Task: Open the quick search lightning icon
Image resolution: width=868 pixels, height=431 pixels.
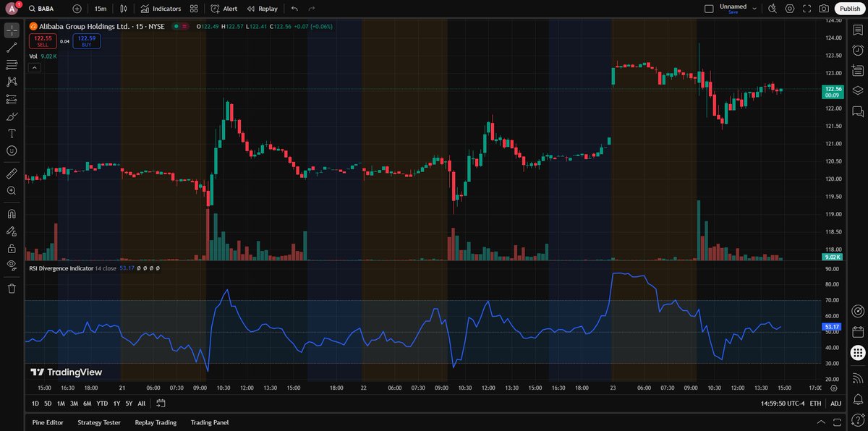Action: click(x=772, y=9)
